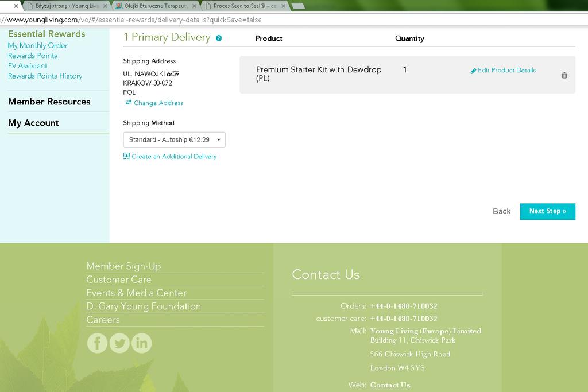Screen dimensions: 588x392
Task: Click the Orders phone number
Action: tap(404, 306)
